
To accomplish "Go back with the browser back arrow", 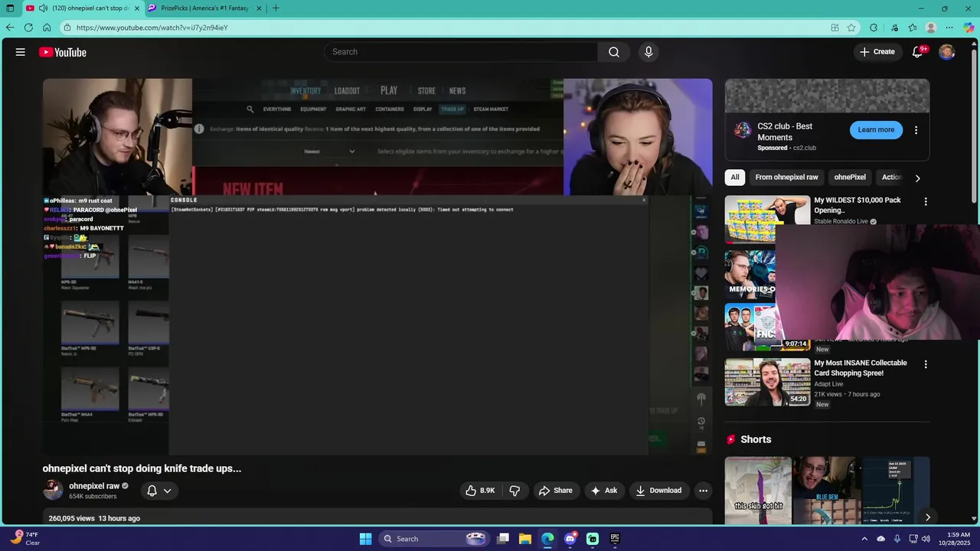I will pos(10,28).
